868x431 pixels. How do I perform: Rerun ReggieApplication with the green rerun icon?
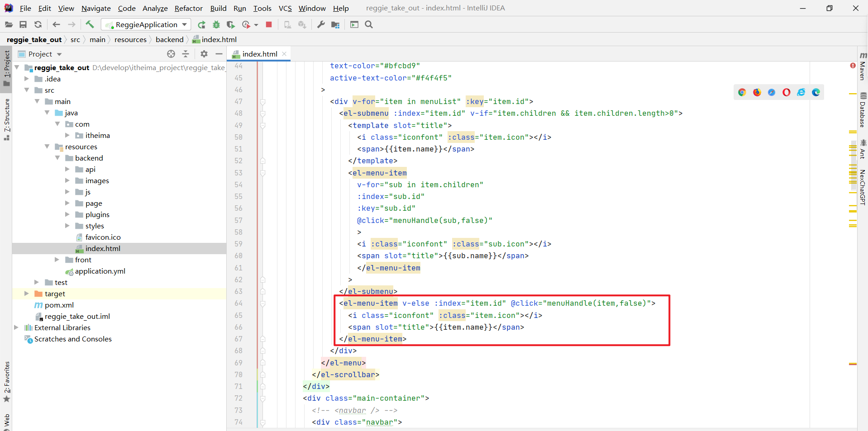[202, 24]
